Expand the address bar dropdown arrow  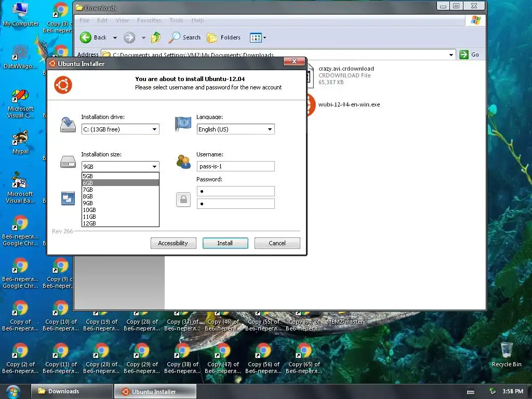[x=451, y=55]
